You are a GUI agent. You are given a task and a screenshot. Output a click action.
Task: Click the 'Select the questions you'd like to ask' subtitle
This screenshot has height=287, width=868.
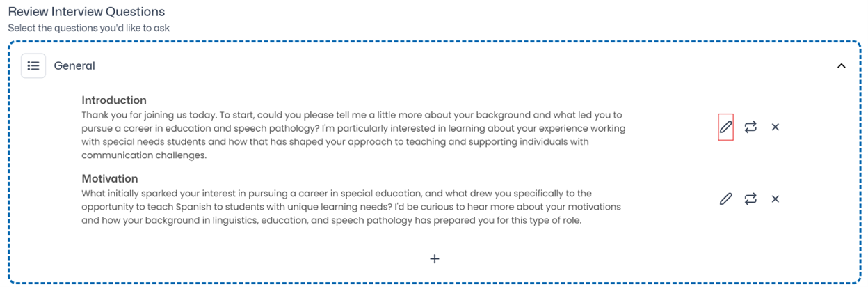88,28
